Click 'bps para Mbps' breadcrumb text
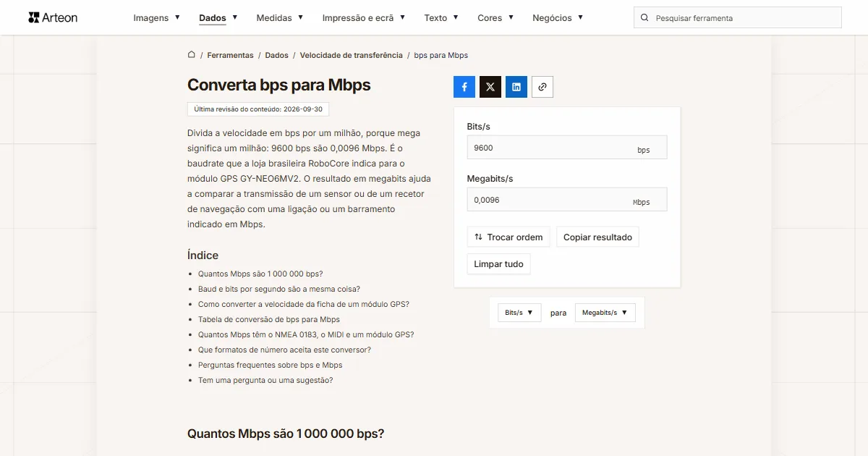The image size is (868, 456). tap(441, 55)
